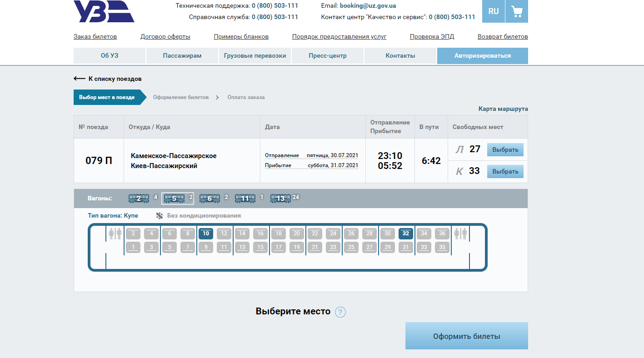
Task: Select available seat 32
Action: click(x=406, y=234)
